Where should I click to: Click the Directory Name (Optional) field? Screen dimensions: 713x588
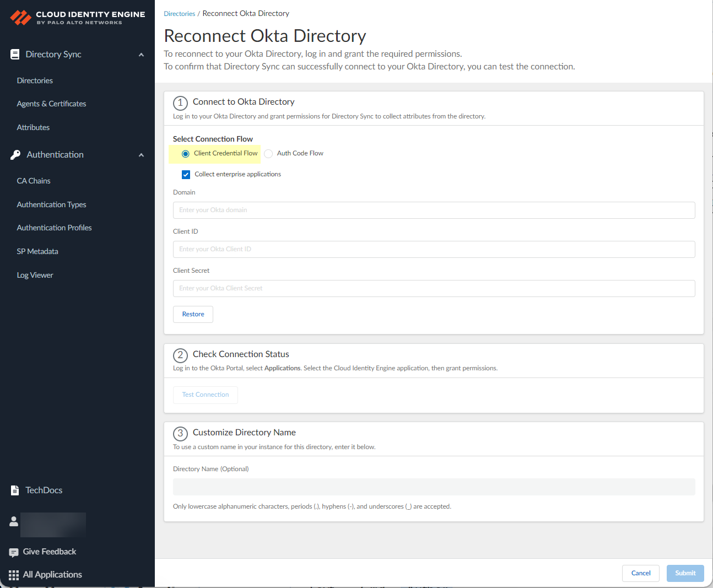pyautogui.click(x=434, y=487)
